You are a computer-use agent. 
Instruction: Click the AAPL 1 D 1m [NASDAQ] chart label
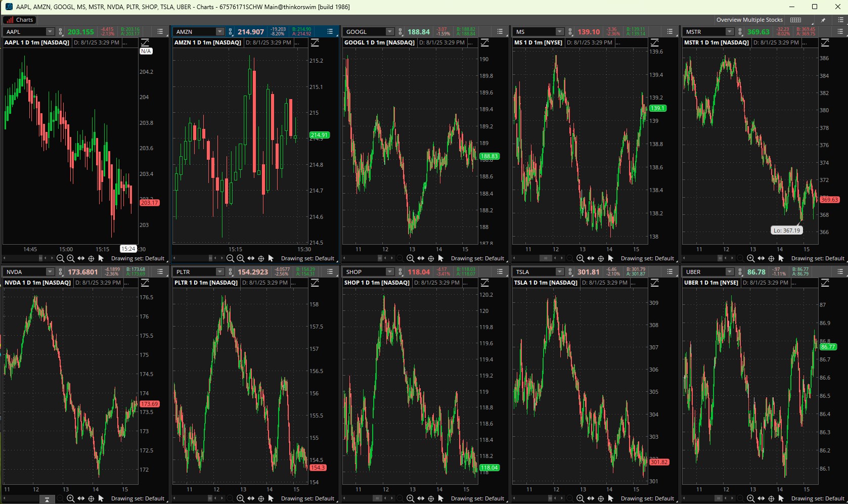pos(37,42)
